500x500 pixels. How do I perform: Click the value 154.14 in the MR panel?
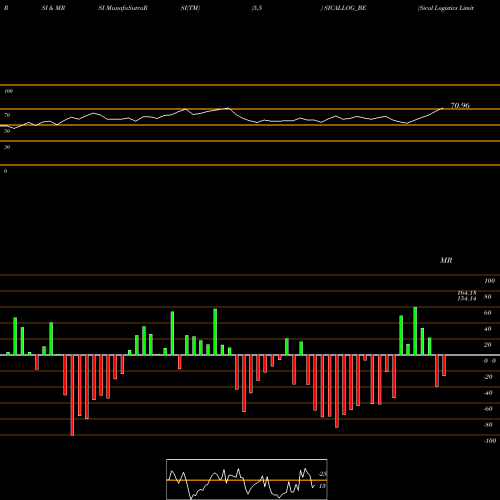467,298
